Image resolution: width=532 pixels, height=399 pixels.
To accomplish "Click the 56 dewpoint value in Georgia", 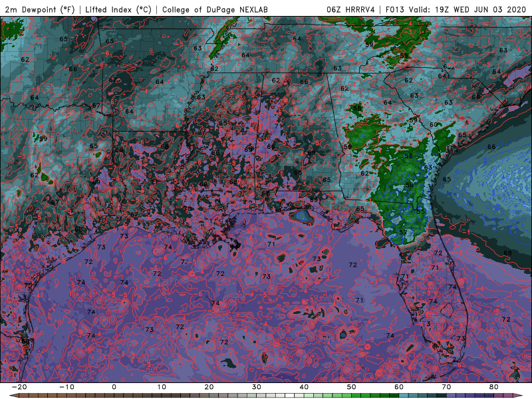I will [x=408, y=156].
